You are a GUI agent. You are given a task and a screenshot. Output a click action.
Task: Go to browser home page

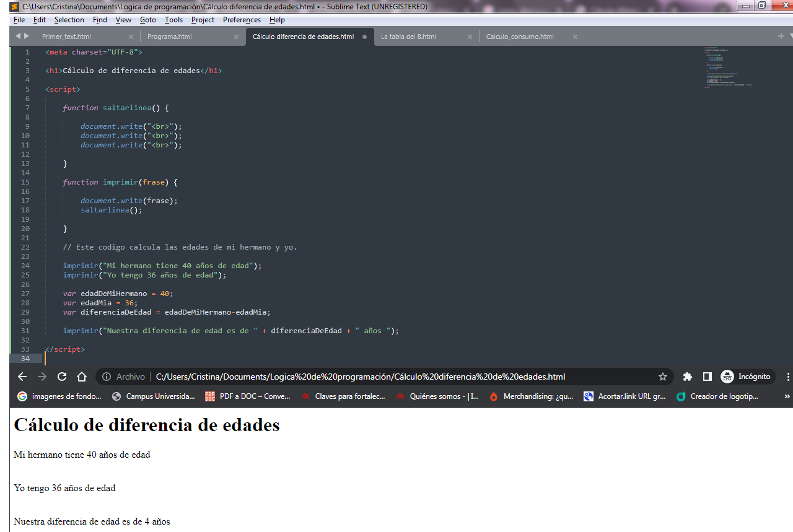tap(82, 377)
